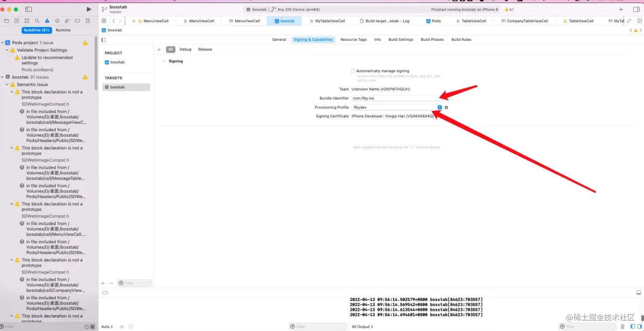Open the All Output dropdown
644x331 pixels.
point(362,327)
